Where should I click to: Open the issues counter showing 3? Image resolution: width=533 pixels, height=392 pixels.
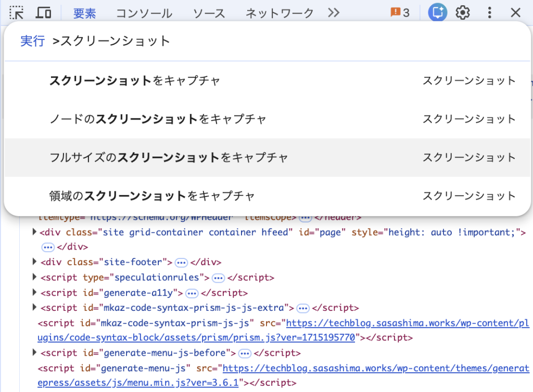coord(400,13)
